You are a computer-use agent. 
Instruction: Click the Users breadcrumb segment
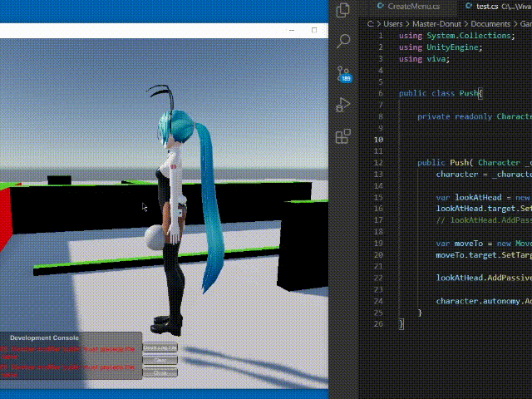[x=393, y=24]
